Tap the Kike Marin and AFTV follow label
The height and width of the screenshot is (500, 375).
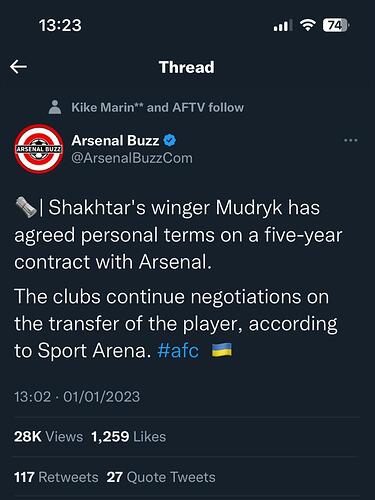point(157,107)
